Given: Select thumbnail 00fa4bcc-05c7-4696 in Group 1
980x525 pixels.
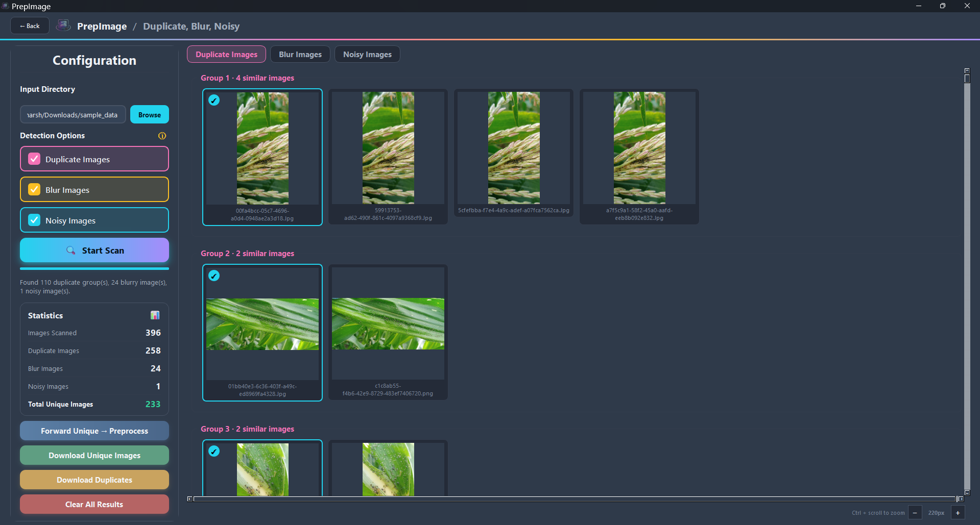Looking at the screenshot, I should tap(262, 157).
